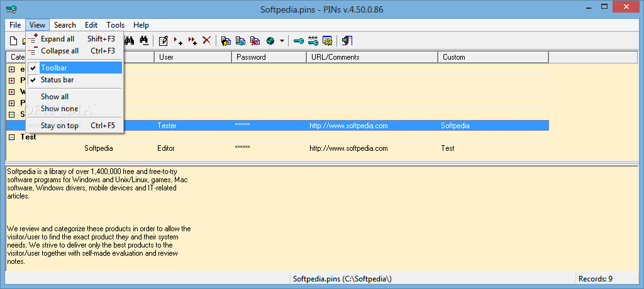Viewport: 644px width, 289px height.
Task: Click the Collapse all icon in View menu
Action: (33, 51)
